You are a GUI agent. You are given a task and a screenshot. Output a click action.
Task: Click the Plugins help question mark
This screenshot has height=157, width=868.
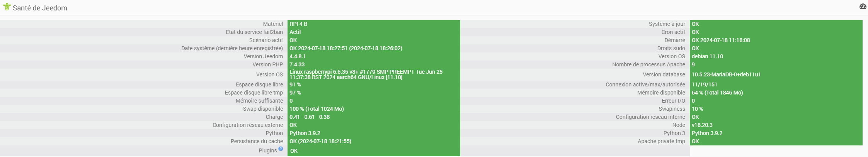tap(281, 149)
